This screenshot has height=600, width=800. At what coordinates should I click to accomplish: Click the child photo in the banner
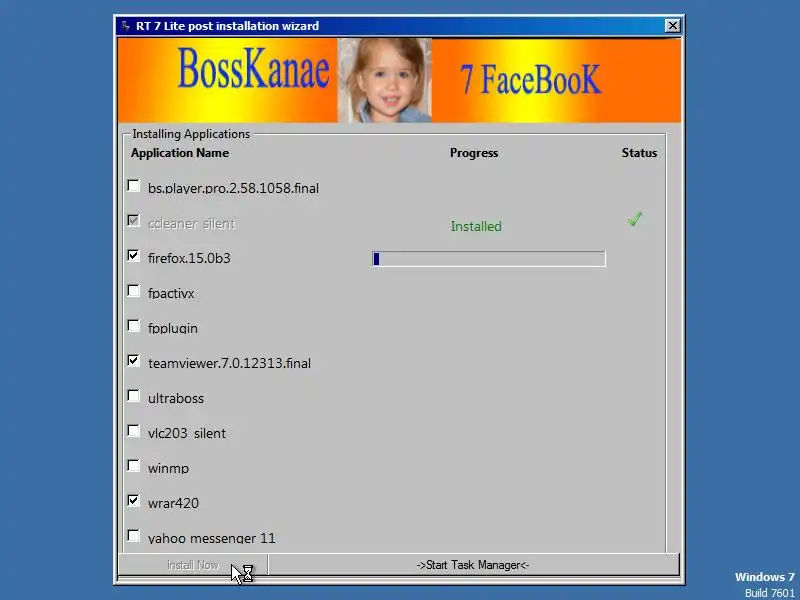pyautogui.click(x=385, y=80)
